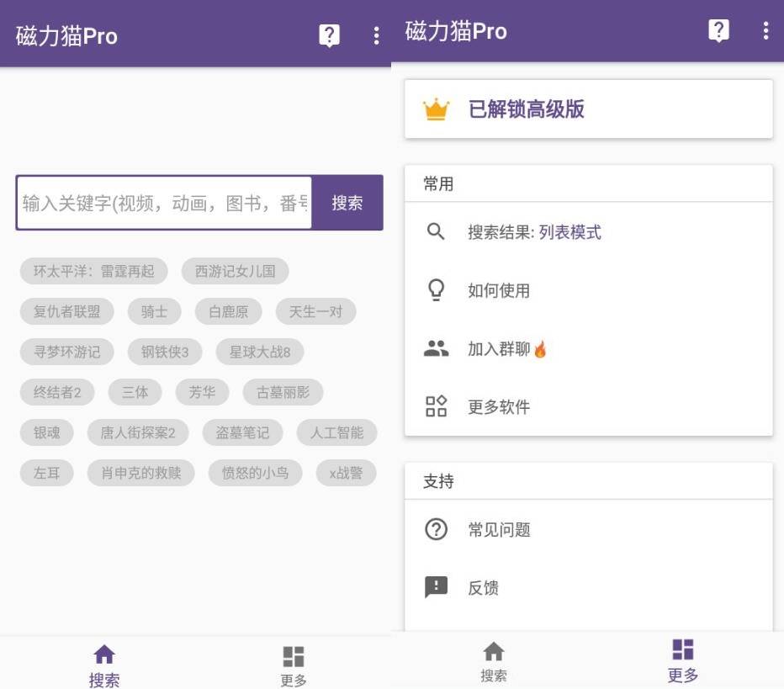Open the 加入群聊 group chat entry

tap(502, 348)
